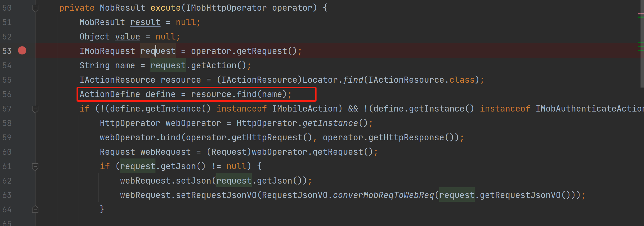Image resolution: width=644 pixels, height=226 pixels.
Task: Click the excute method name on line 50
Action: 165,8
